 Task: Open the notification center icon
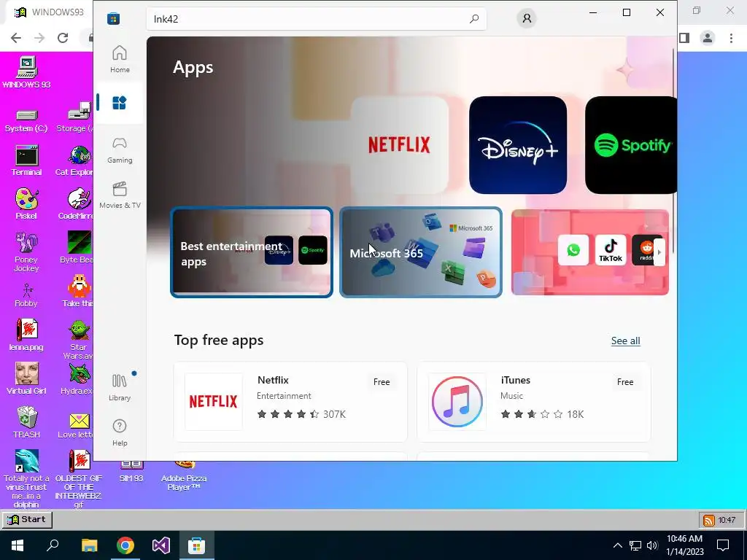pos(723,545)
